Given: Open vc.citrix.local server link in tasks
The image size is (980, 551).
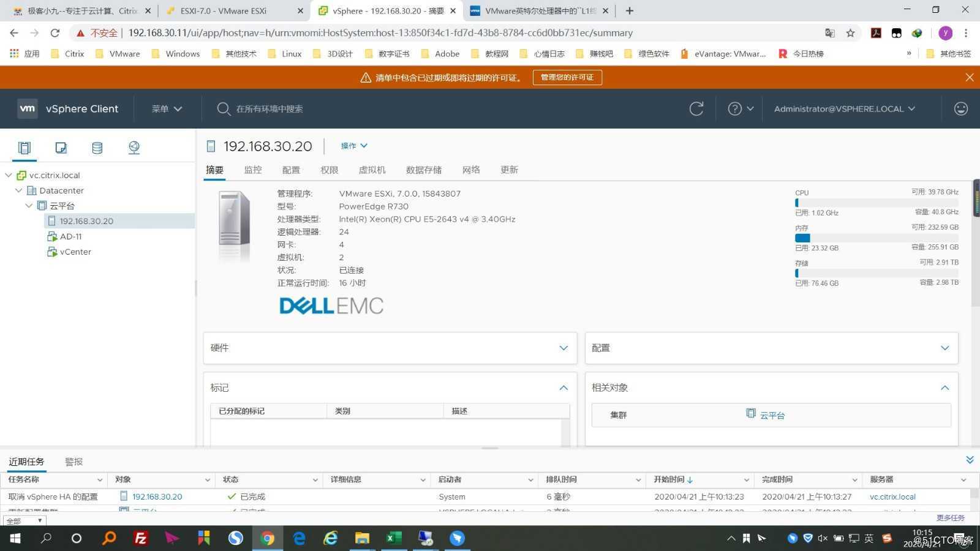Looking at the screenshot, I should 892,497.
